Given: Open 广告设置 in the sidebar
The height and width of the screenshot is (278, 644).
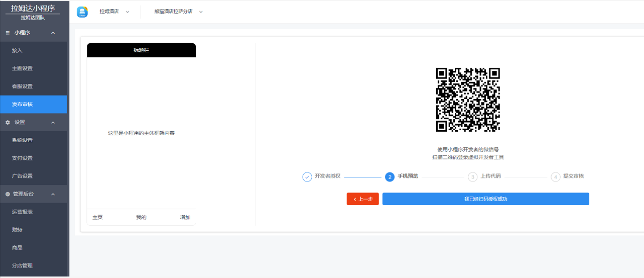Looking at the screenshot, I should tap(34, 176).
